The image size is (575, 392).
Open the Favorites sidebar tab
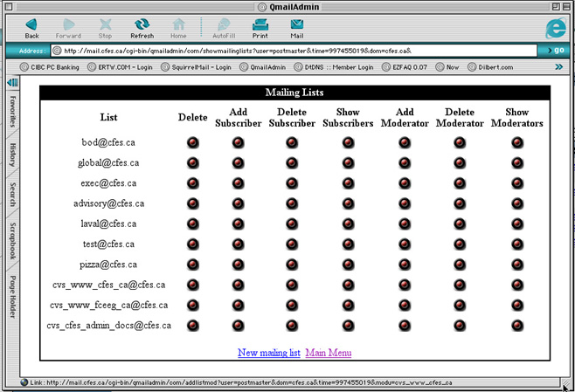[x=13, y=111]
